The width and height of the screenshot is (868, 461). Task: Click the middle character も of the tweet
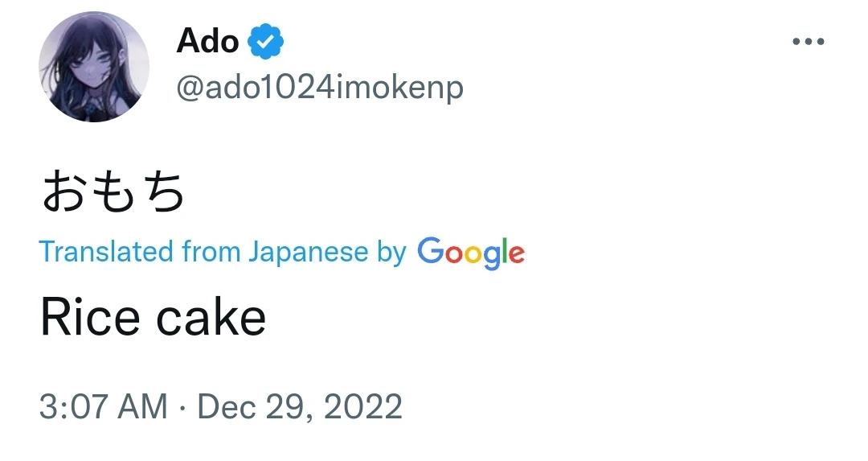[113, 195]
